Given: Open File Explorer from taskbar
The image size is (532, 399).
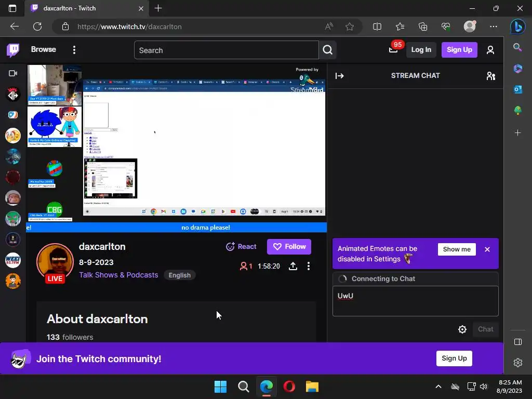Looking at the screenshot, I should pyautogui.click(x=312, y=387).
